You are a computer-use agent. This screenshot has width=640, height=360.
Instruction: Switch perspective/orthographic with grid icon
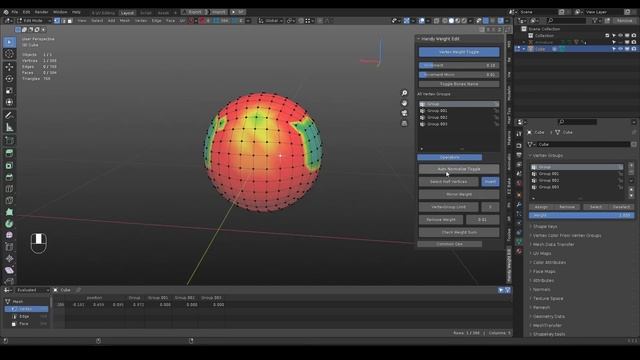click(x=404, y=123)
